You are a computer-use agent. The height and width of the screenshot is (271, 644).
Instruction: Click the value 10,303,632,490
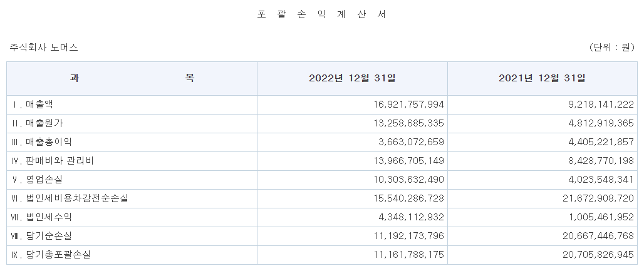[409, 180]
